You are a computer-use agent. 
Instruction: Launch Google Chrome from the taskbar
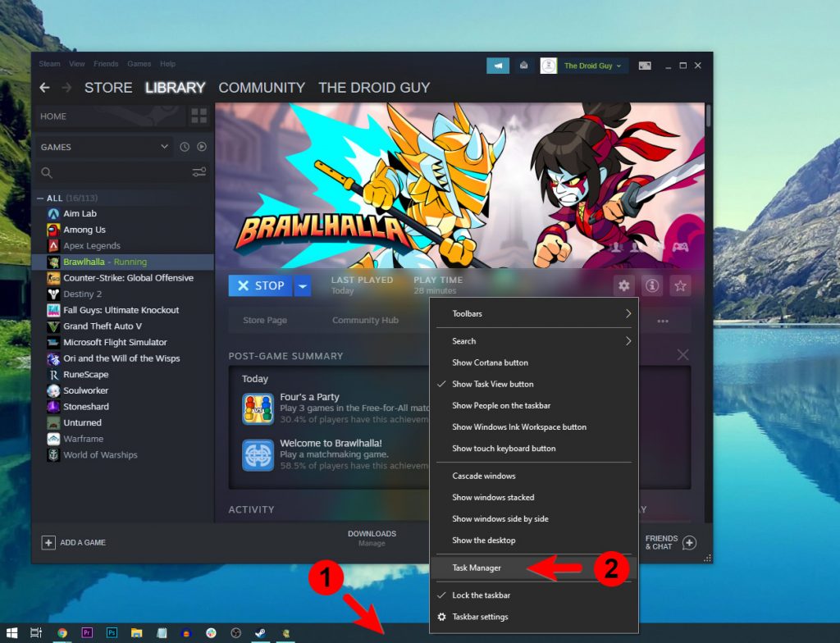click(62, 633)
